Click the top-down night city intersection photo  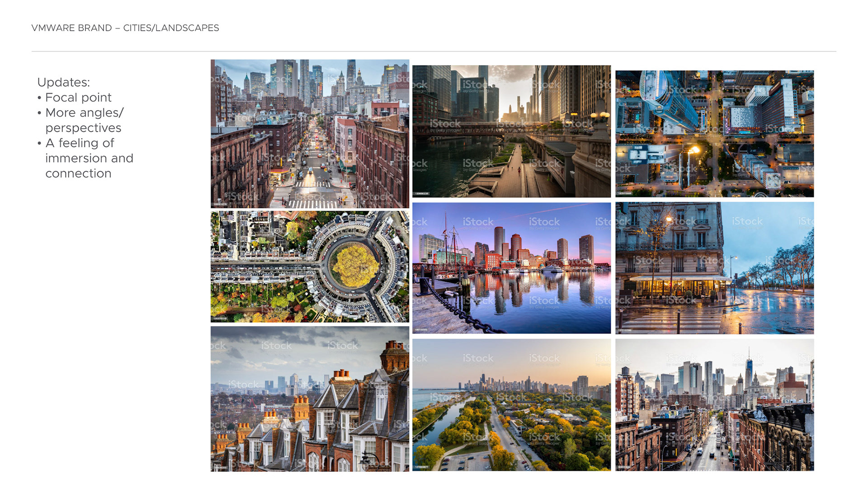[x=714, y=133]
